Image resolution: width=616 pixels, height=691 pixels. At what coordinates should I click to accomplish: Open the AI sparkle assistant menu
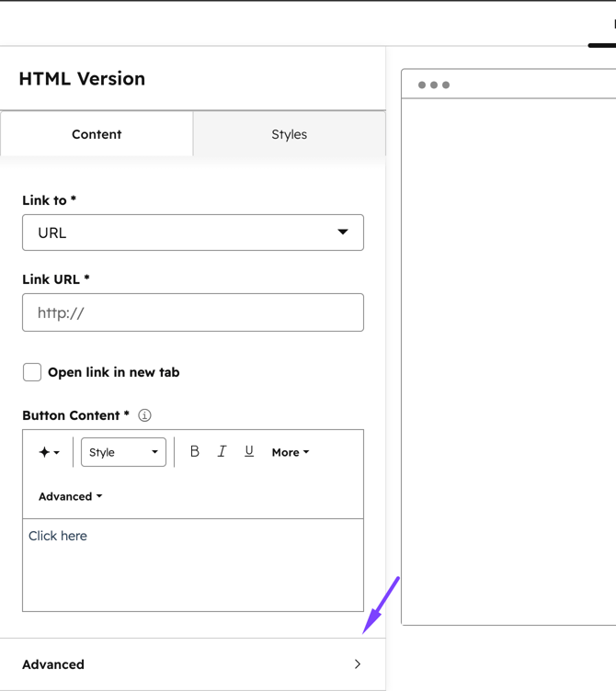click(x=49, y=452)
